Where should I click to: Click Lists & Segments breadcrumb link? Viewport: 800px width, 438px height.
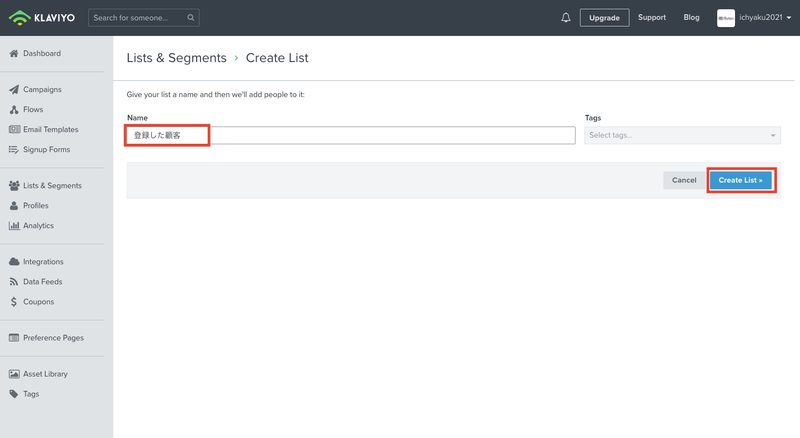click(x=177, y=58)
